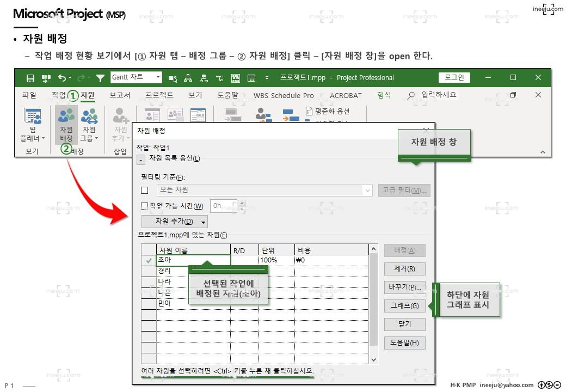
Task: Click the Save icon in the title bar
Action: point(30,78)
